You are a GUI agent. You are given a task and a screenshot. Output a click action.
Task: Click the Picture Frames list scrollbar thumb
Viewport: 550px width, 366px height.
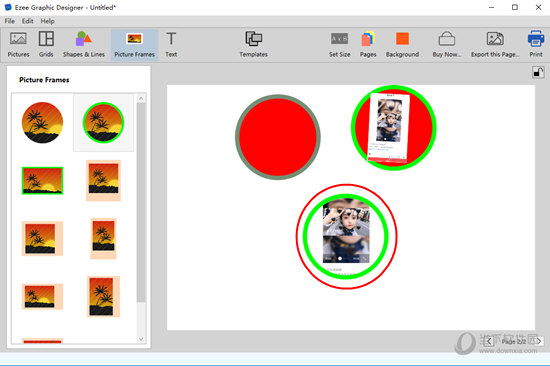click(x=141, y=202)
